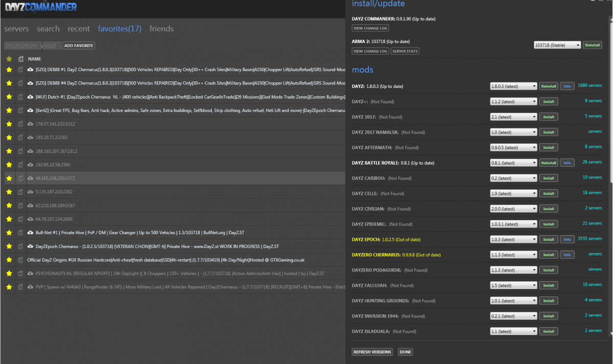The width and height of the screenshot is (614, 364).
Task: Click the favorites star column header icon
Action: click(9, 59)
